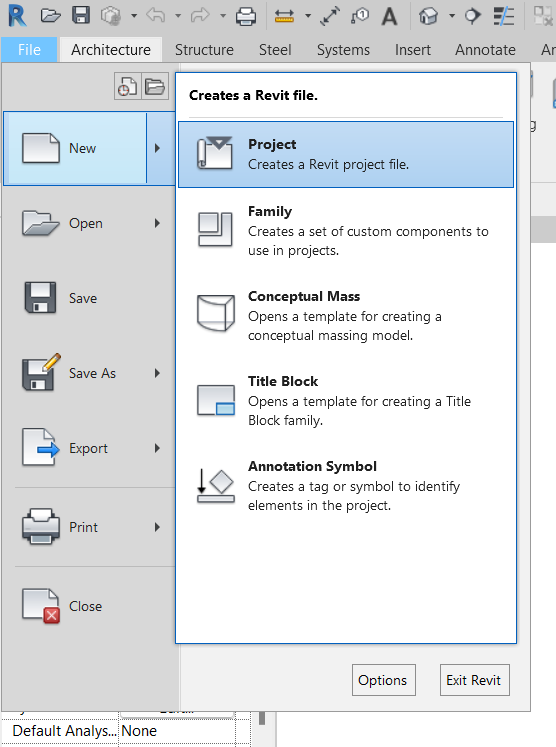Switch to the Insert ribbon tab
This screenshot has height=747, width=556.
(413, 50)
